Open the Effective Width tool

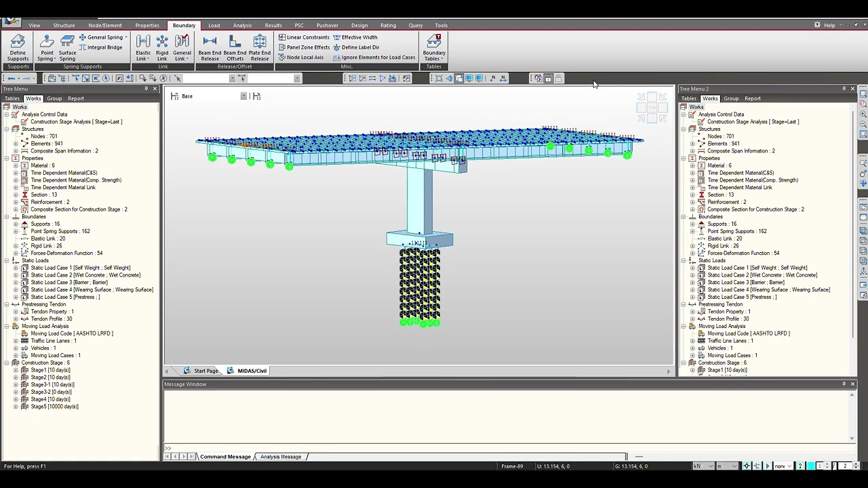(x=355, y=37)
